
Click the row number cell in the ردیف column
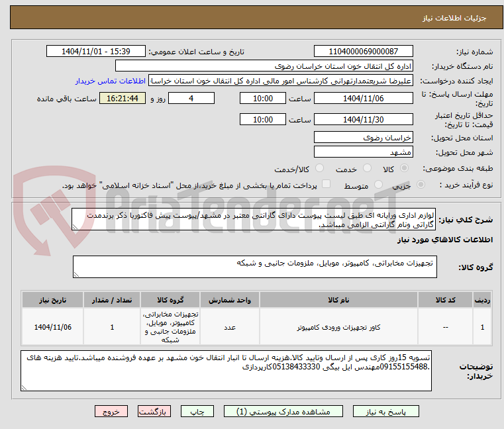(482, 327)
